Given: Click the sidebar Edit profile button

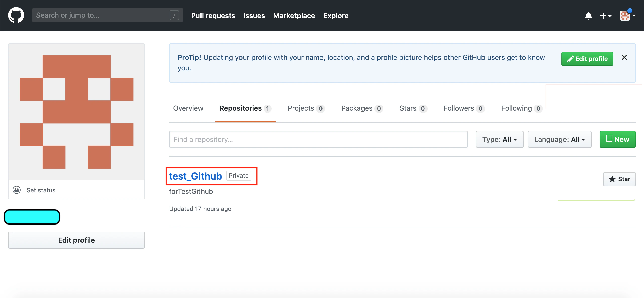Looking at the screenshot, I should [76, 240].
